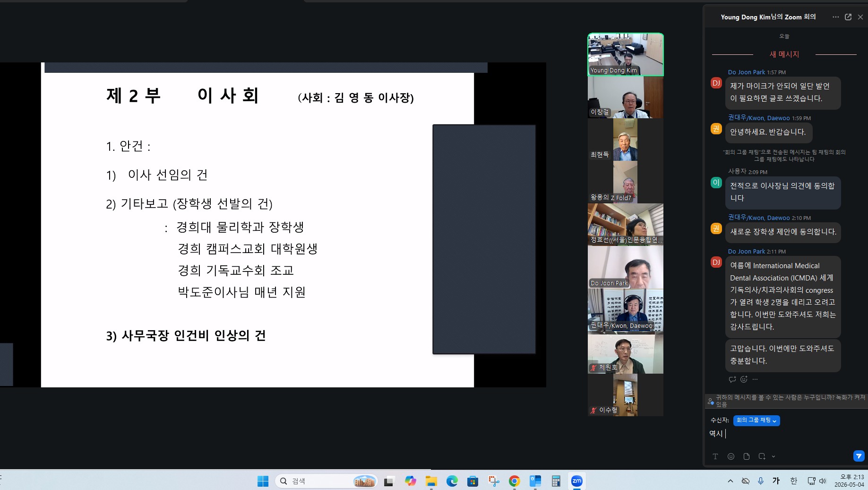This screenshot has height=490, width=868.
Task: Reply in thread to last message
Action: click(x=732, y=379)
